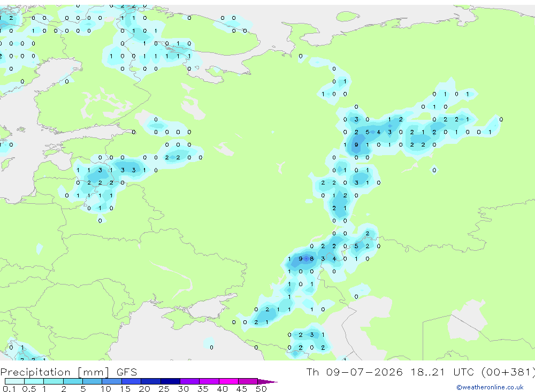Click the 45–50 mm legend color swatch

[248, 381]
